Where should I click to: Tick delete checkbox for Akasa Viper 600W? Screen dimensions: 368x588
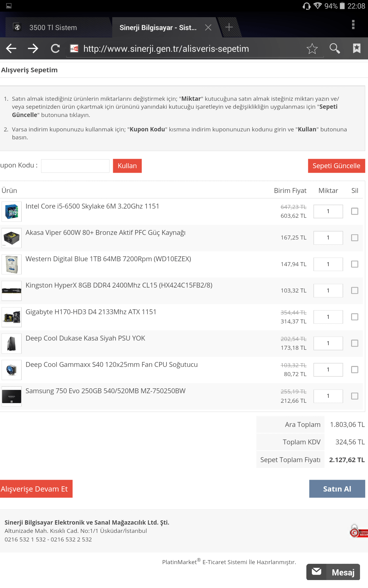coord(355,238)
